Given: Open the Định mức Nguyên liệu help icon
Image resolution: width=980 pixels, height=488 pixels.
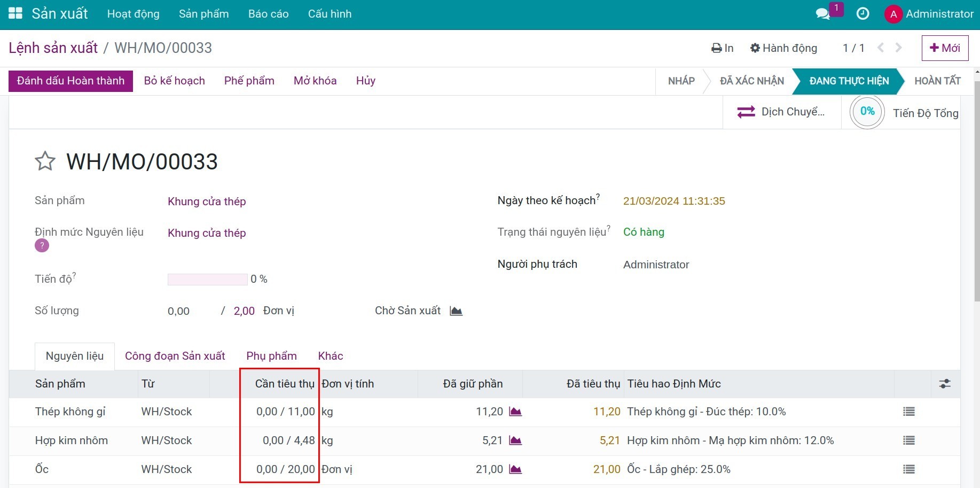Looking at the screenshot, I should tap(42, 245).
